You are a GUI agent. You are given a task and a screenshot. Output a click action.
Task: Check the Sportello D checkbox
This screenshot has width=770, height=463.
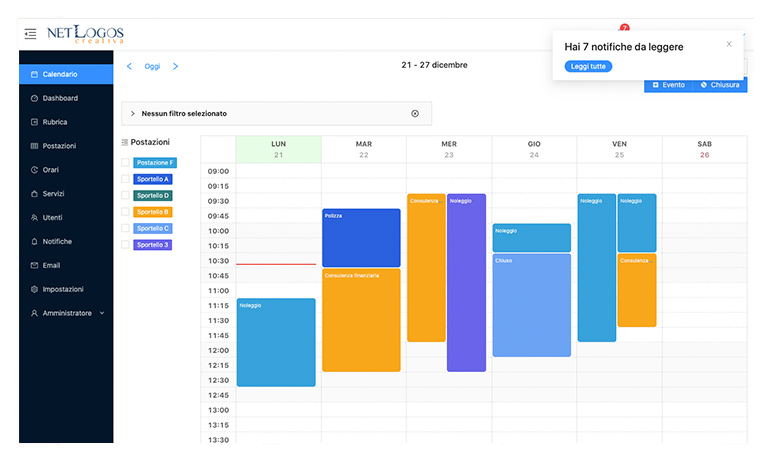click(x=126, y=195)
